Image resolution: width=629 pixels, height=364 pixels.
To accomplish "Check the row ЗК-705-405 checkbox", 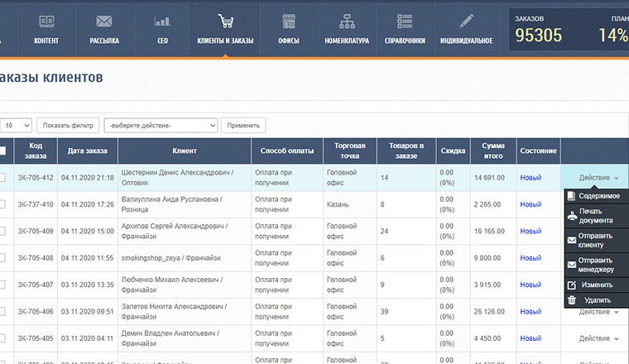I will tap(2, 338).
